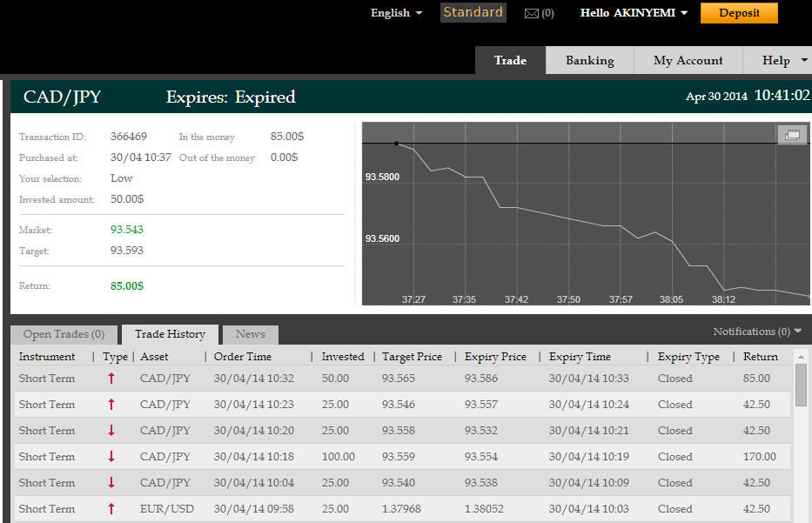Click target price 1.37968 cell
Image resolution: width=812 pixels, height=523 pixels.
(x=401, y=509)
